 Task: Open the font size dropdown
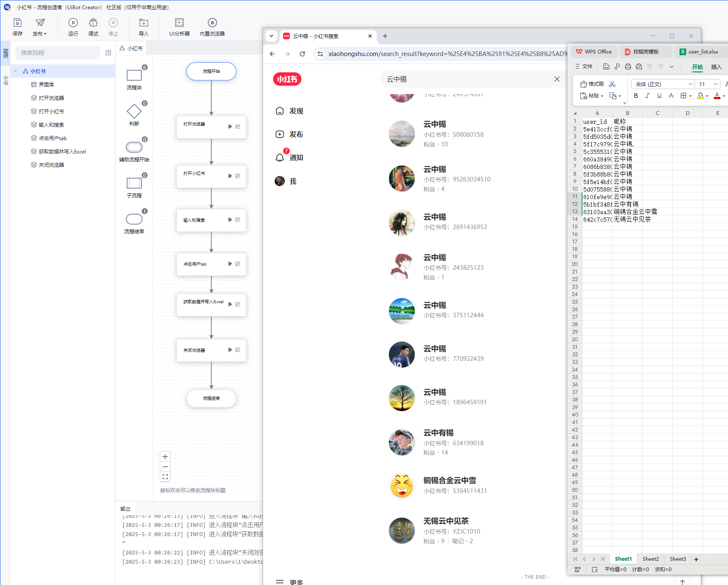click(715, 84)
